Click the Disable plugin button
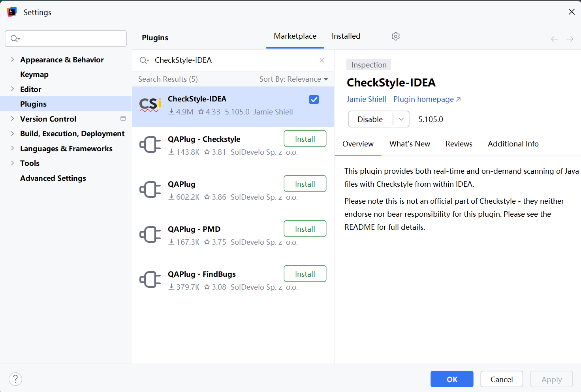Screen dimensions: 581x392 (370, 119)
